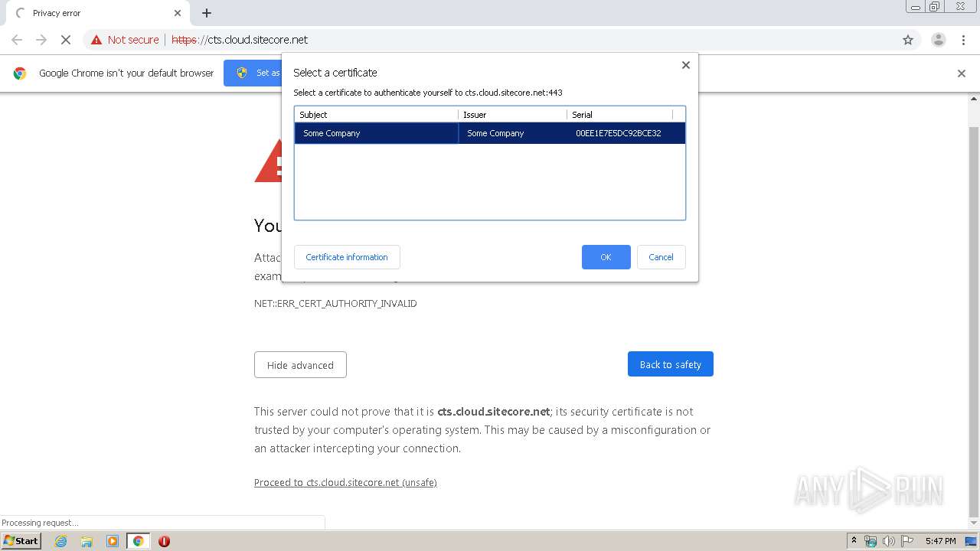The height and width of the screenshot is (551, 980).
Task: Click the Chrome taskbar icon
Action: [x=138, y=541]
